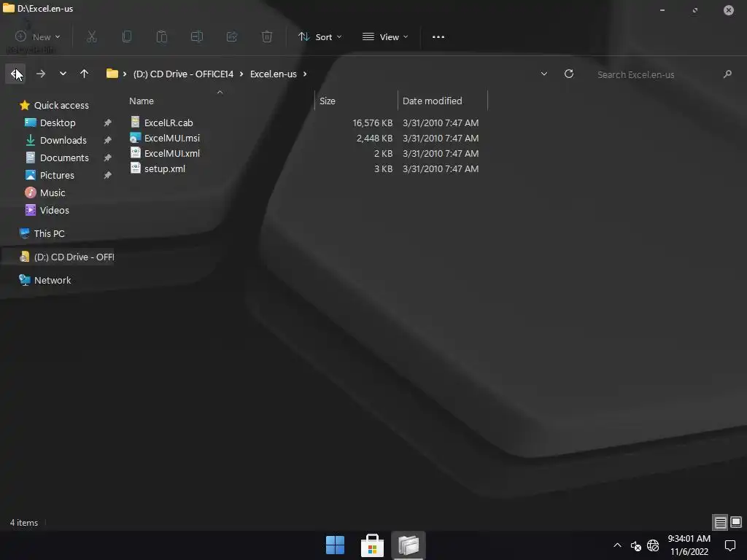Click setup.xml date modified value
This screenshot has width=747, height=560.
point(441,168)
